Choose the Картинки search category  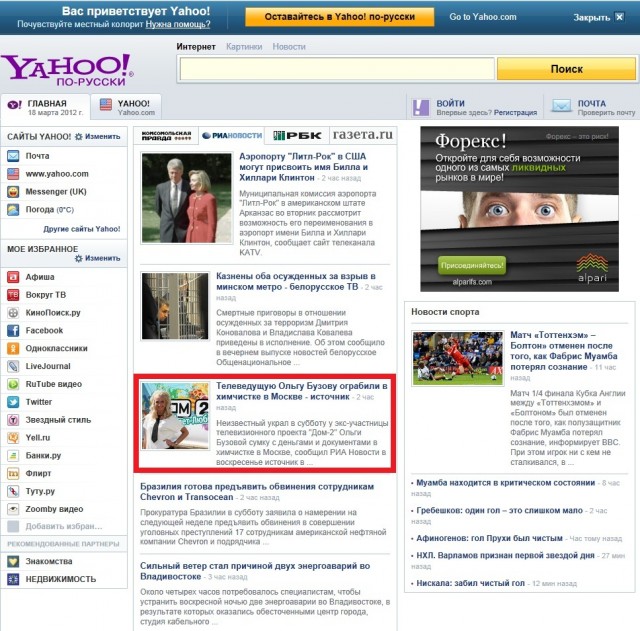[244, 47]
